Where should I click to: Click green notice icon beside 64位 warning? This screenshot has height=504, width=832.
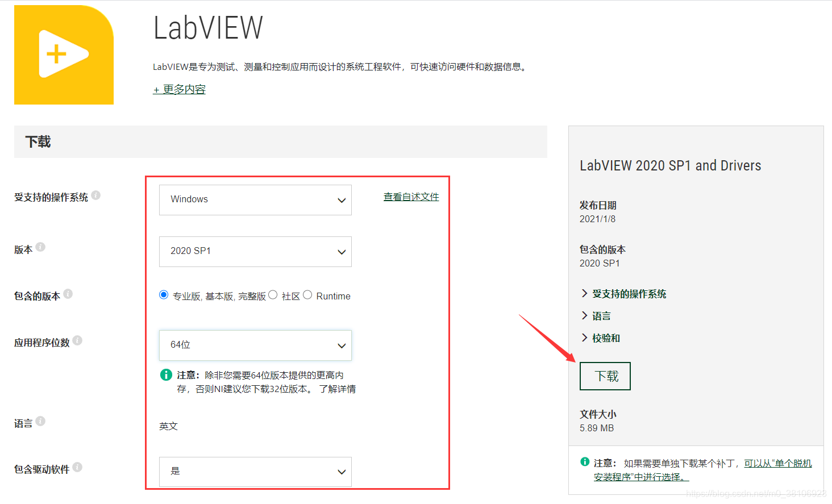point(166,374)
